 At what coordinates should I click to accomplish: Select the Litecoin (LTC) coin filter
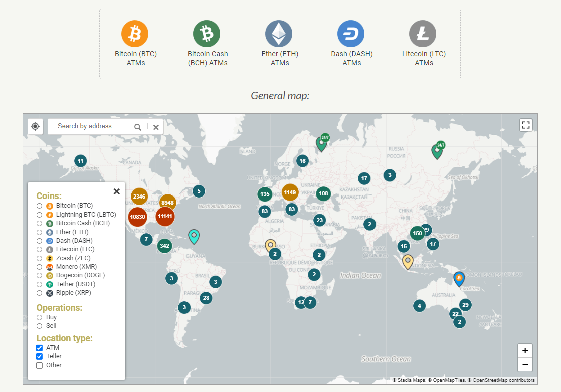click(40, 249)
